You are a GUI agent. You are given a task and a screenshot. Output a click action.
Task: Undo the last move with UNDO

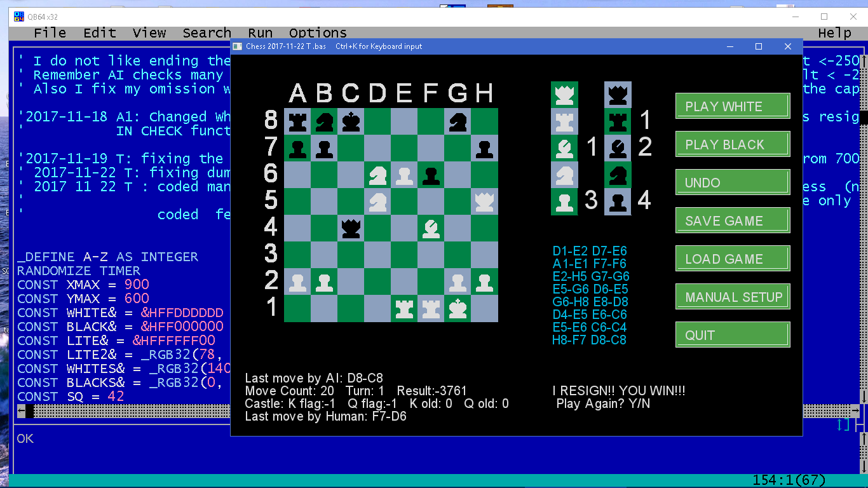(732, 183)
